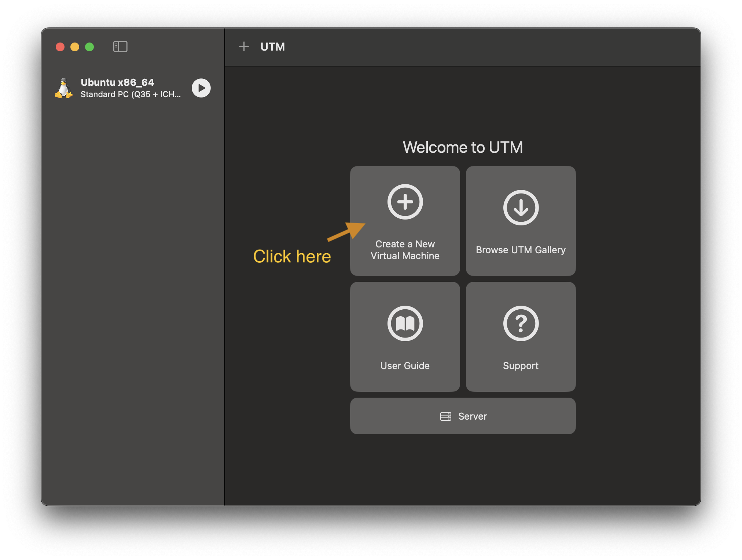Click the Welcome to UTM heading
742x560 pixels.
(463, 147)
